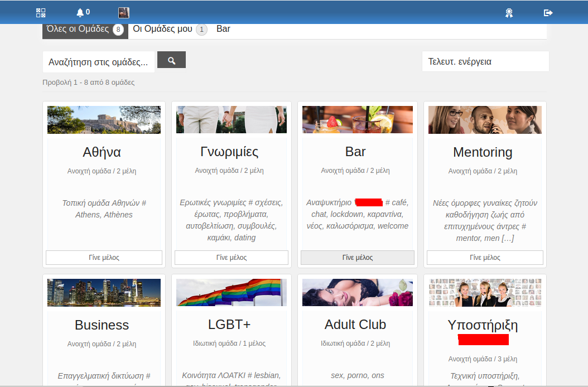Open the Τελευτ. ενέργεια sort dropdown

pos(485,62)
